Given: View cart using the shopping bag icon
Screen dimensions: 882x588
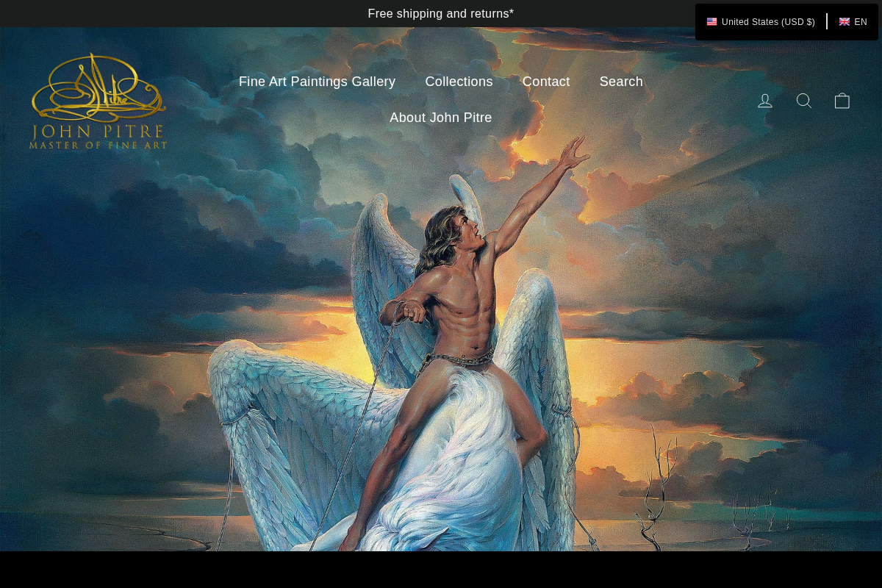Looking at the screenshot, I should tap(842, 100).
